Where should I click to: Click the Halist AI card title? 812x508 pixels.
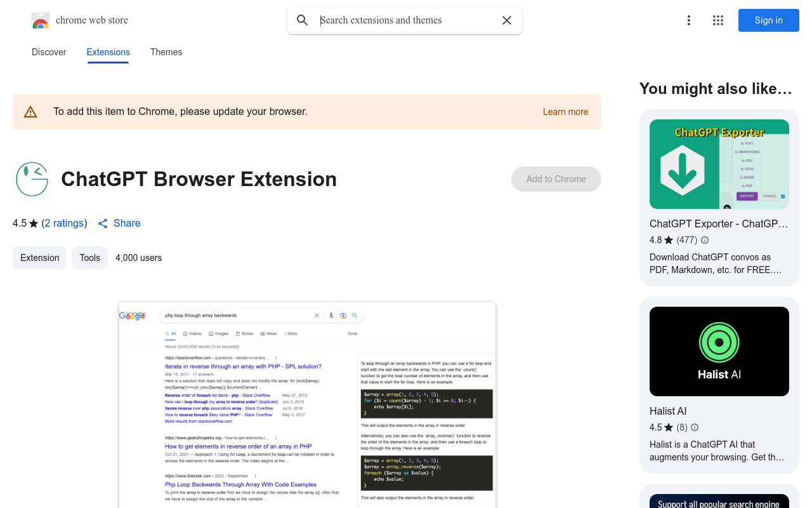pyautogui.click(x=668, y=411)
